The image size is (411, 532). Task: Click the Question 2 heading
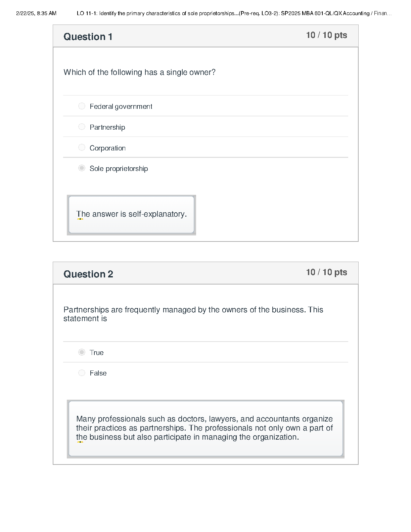tap(88, 274)
